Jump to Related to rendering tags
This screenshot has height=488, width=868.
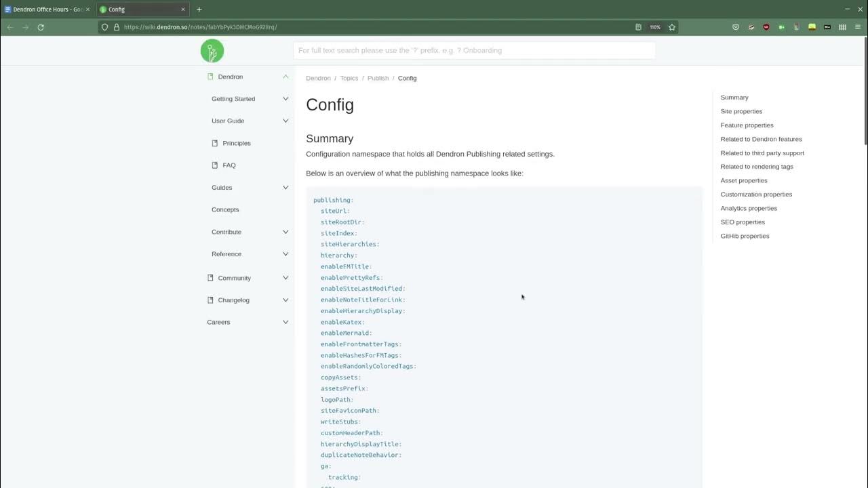[x=757, y=167]
